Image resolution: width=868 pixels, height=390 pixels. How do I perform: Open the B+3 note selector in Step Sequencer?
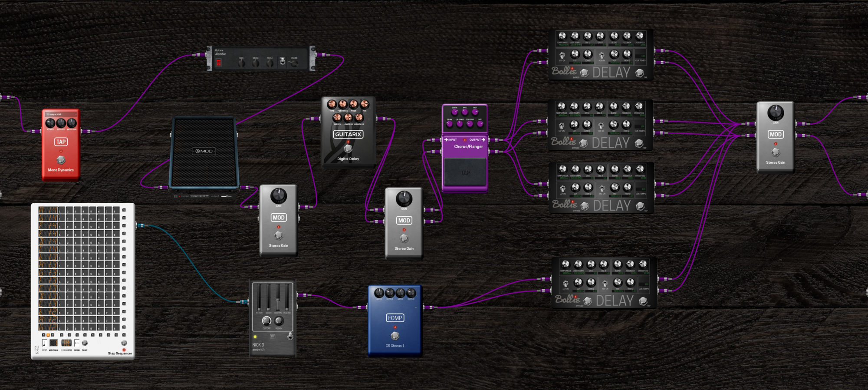click(x=48, y=257)
